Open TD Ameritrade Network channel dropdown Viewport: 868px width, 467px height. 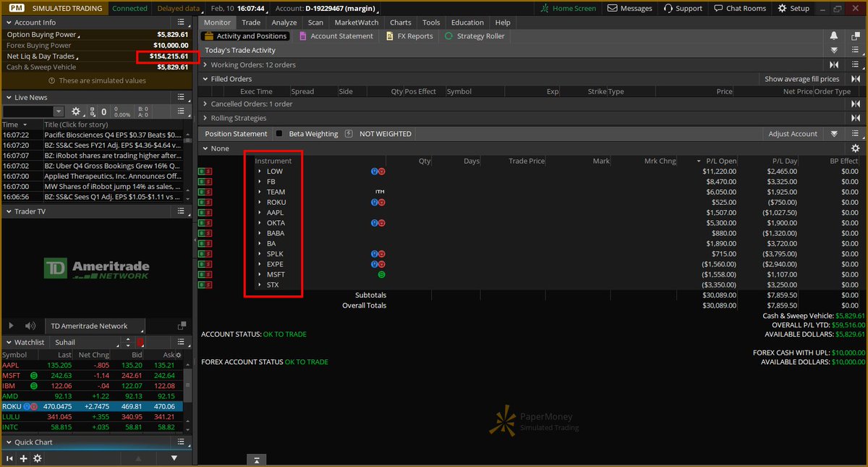pos(95,326)
